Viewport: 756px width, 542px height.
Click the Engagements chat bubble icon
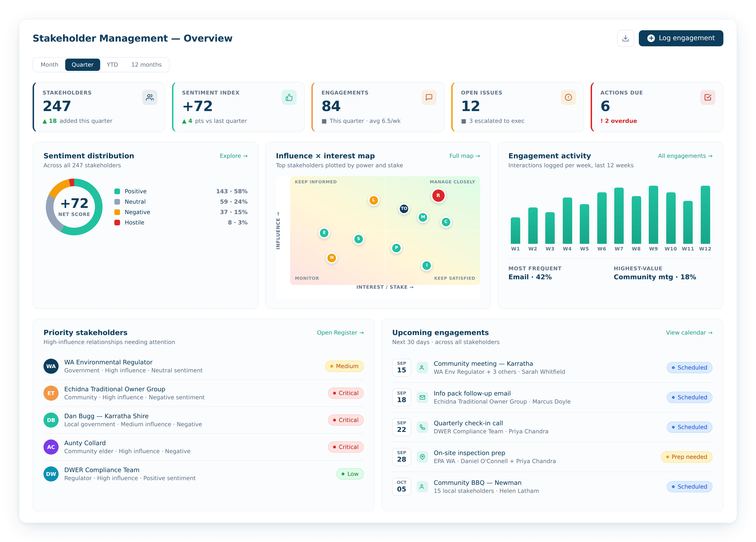(x=429, y=97)
